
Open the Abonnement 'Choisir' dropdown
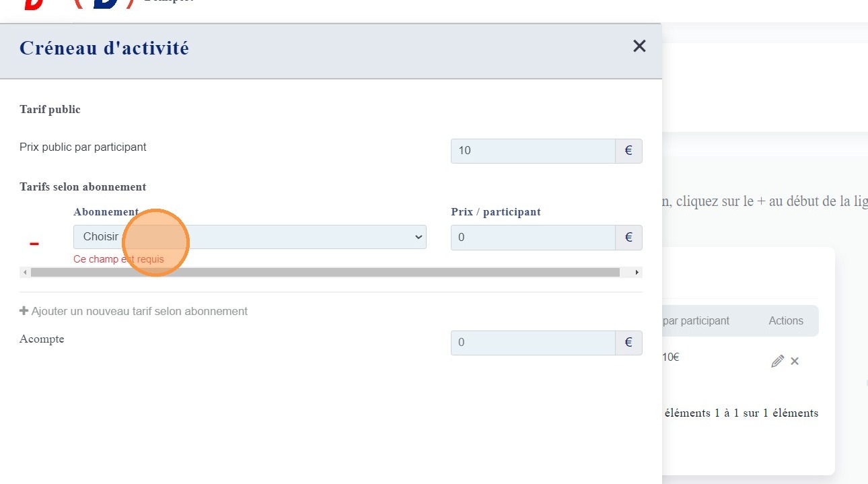click(249, 237)
